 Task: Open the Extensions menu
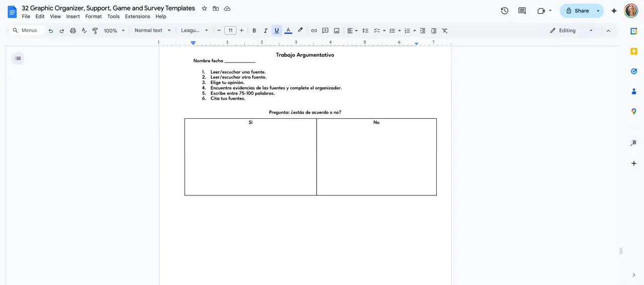(137, 17)
